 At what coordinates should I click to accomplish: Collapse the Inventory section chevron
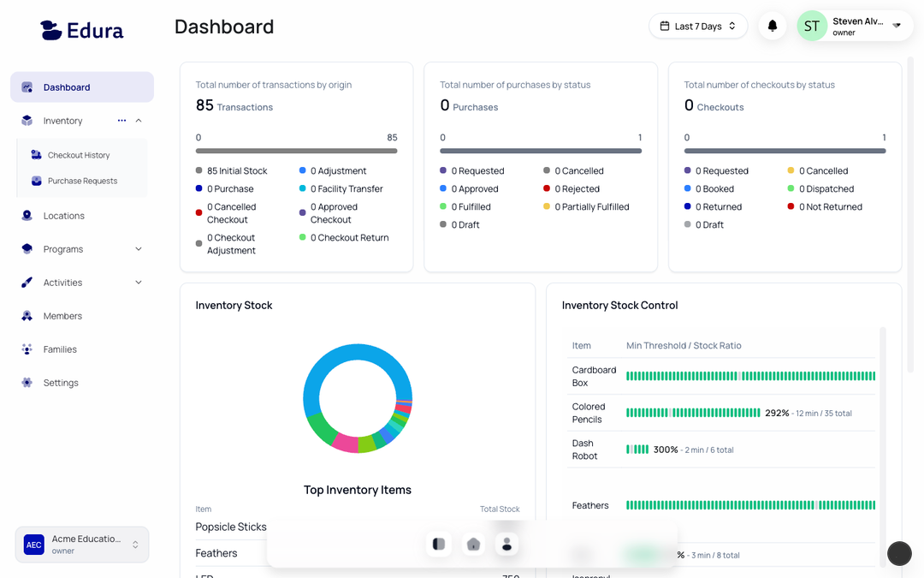click(139, 120)
